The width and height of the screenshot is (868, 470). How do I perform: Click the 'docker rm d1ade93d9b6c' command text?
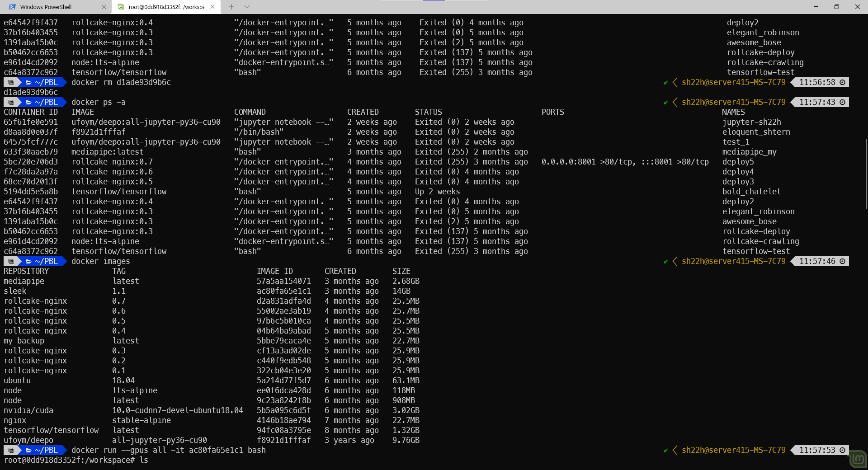(x=121, y=82)
